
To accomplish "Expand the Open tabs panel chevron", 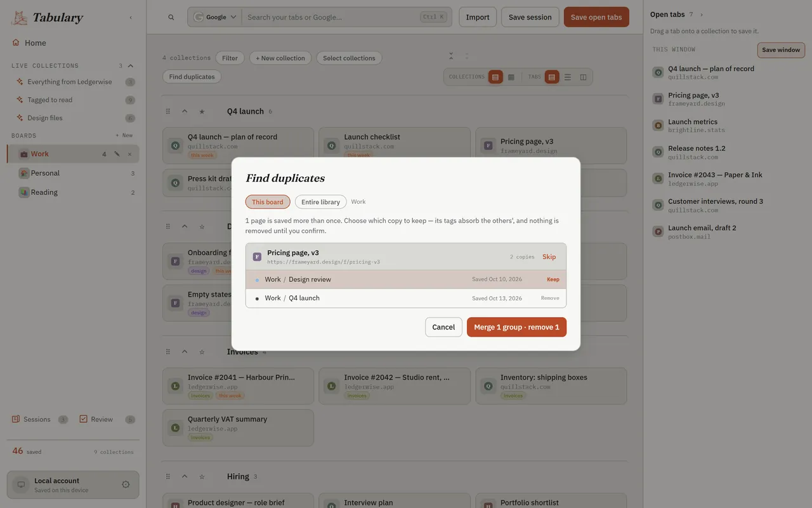I will tap(701, 15).
